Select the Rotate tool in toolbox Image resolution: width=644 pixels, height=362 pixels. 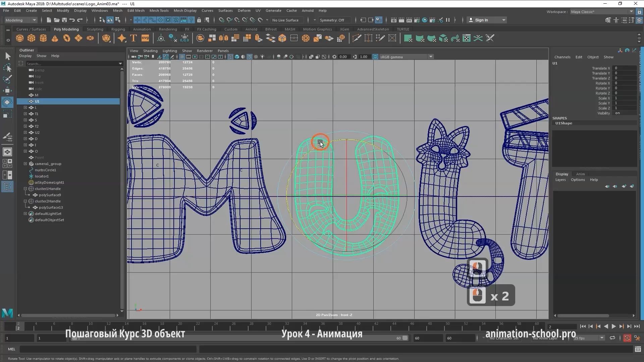7,102
